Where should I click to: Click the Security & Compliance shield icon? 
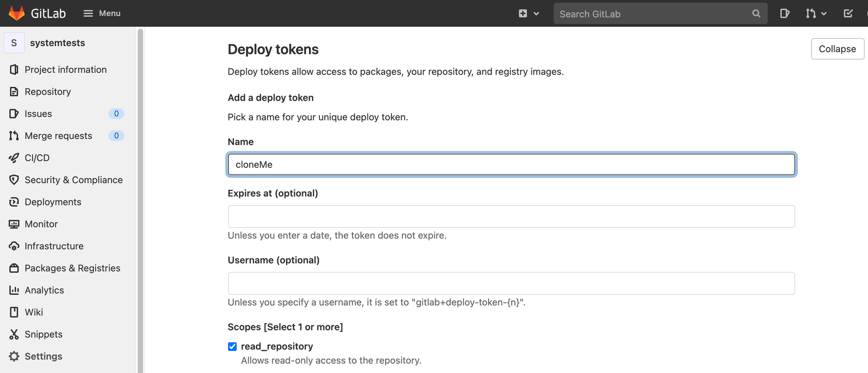(14, 180)
